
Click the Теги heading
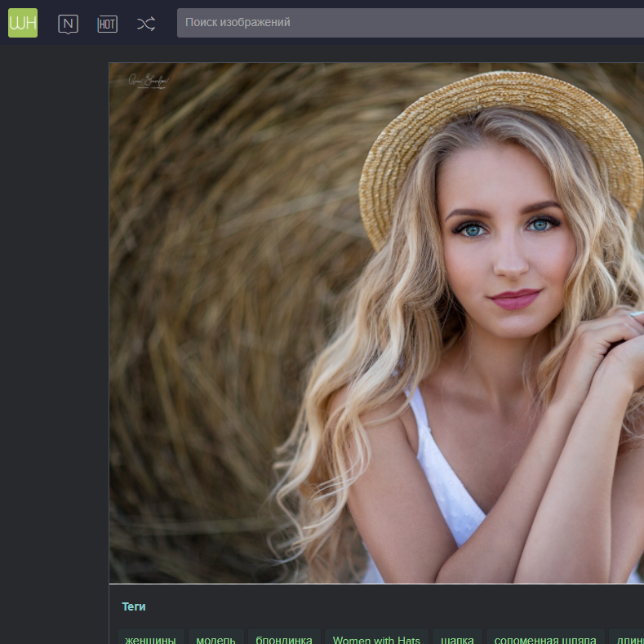pos(134,606)
